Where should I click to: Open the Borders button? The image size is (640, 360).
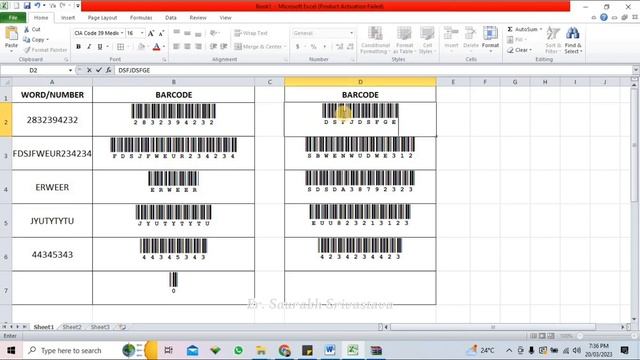pyautogui.click(x=120, y=47)
